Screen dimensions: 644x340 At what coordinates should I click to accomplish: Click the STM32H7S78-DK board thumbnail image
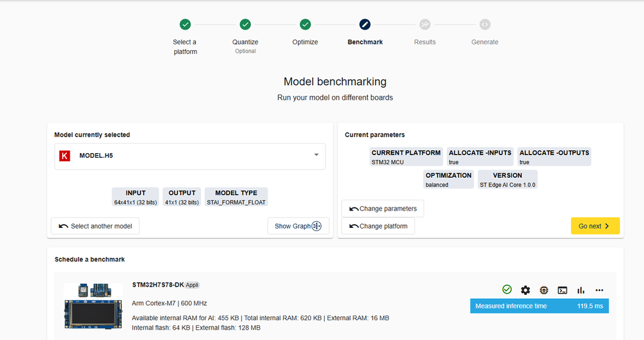click(x=93, y=308)
